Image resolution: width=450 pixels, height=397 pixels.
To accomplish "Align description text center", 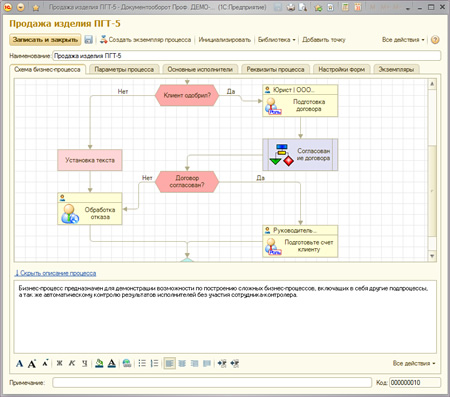I will click(182, 363).
